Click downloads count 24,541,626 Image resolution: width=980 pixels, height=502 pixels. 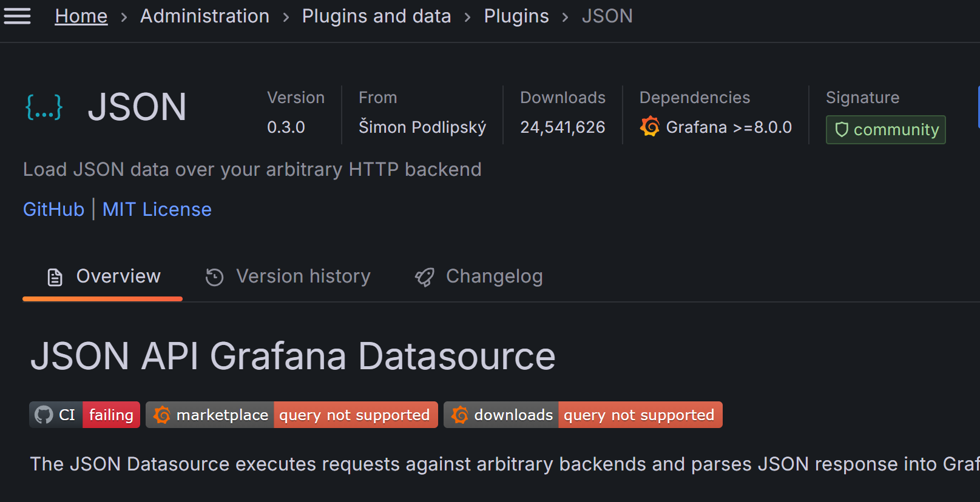pyautogui.click(x=563, y=127)
